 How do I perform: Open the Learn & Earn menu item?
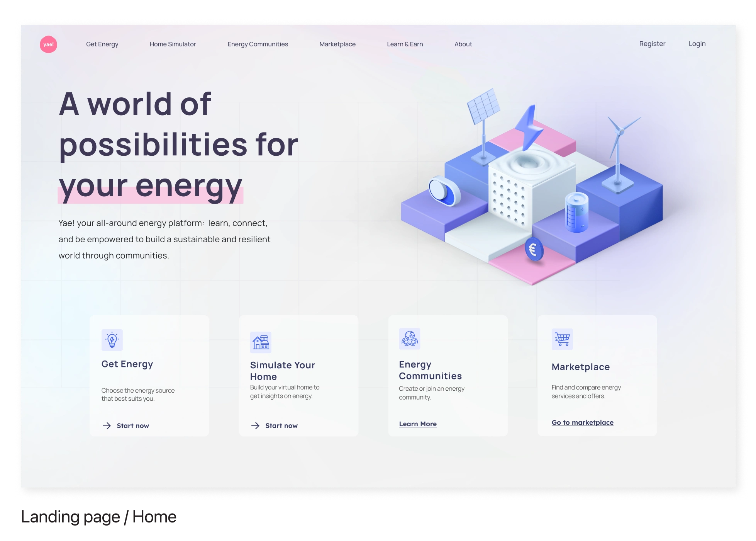405,44
